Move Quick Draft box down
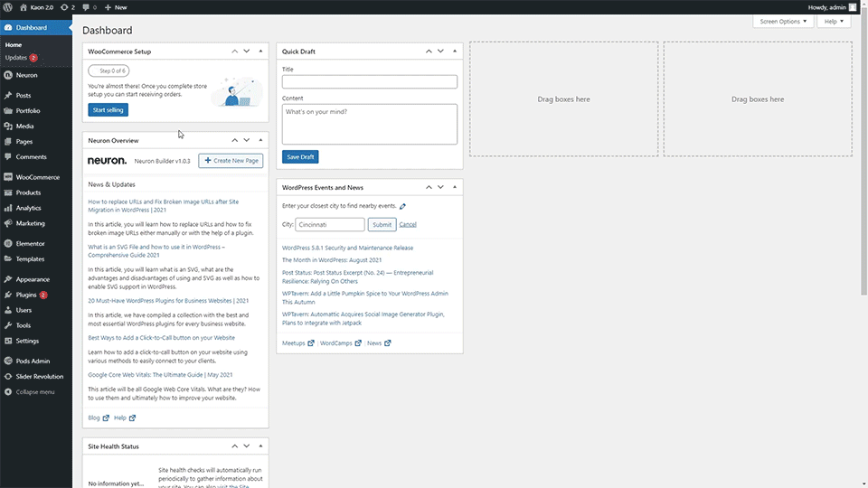The image size is (868, 488). click(440, 52)
